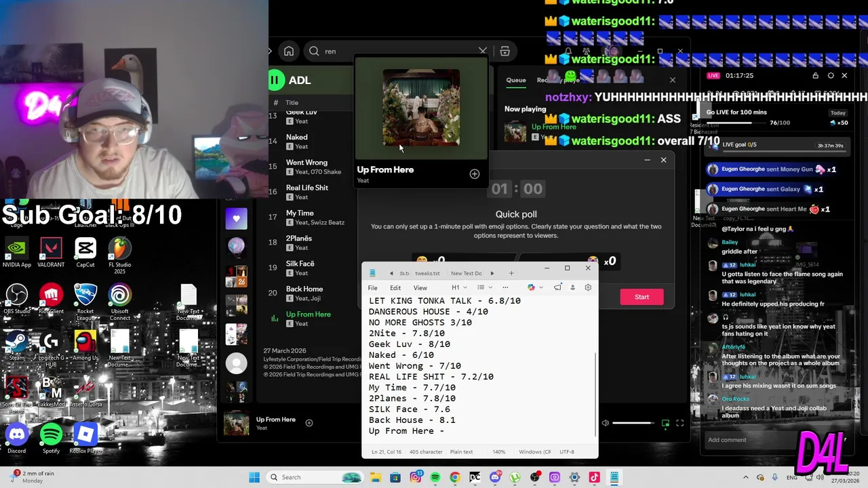Open Notepad File menu
Viewport: 868px width, 488px height.
coord(372,288)
